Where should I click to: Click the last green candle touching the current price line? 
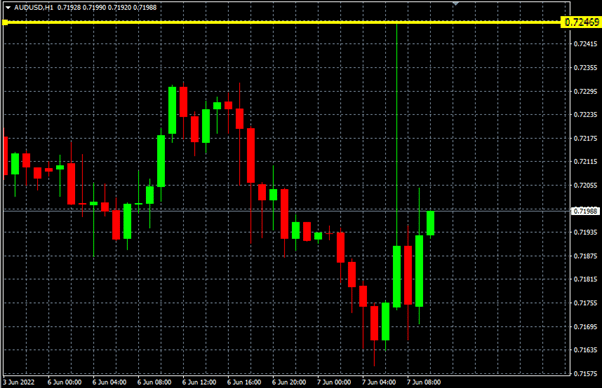[430, 223]
